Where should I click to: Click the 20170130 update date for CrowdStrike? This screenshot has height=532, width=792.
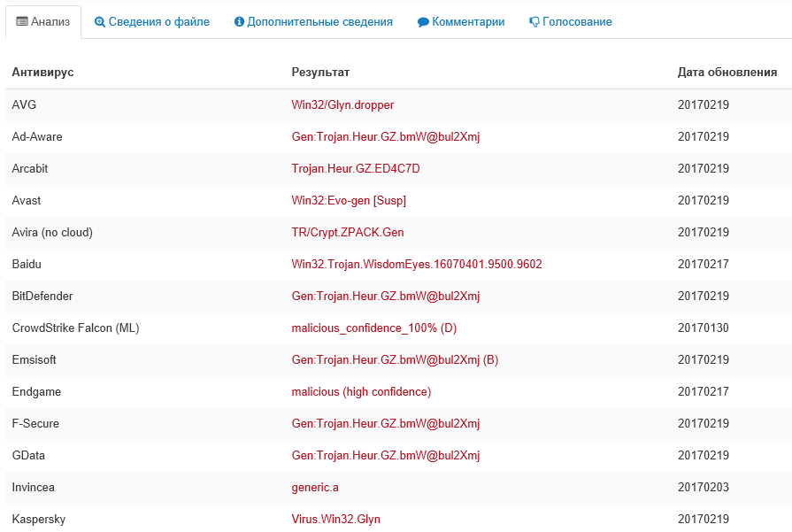[703, 328]
